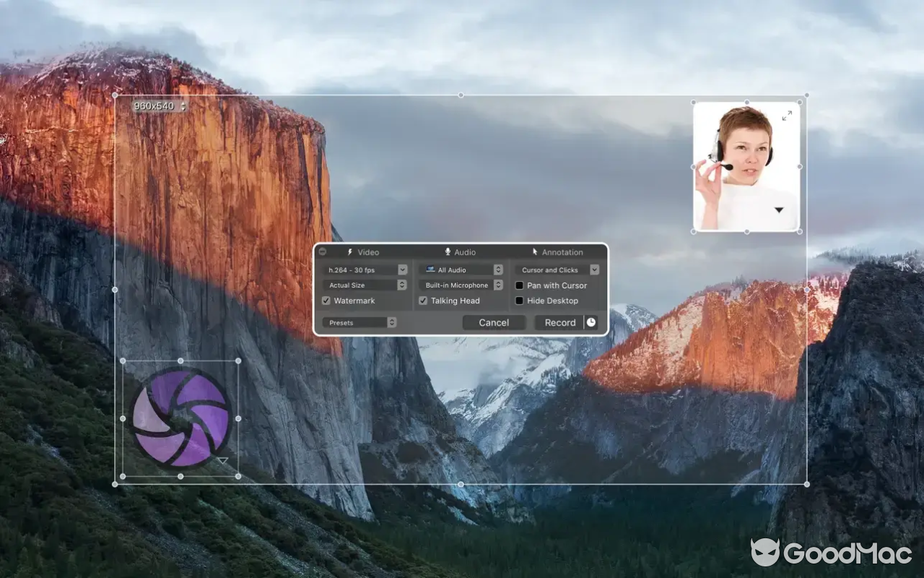
Task: Enable the Hide Desktop option
Action: click(518, 301)
